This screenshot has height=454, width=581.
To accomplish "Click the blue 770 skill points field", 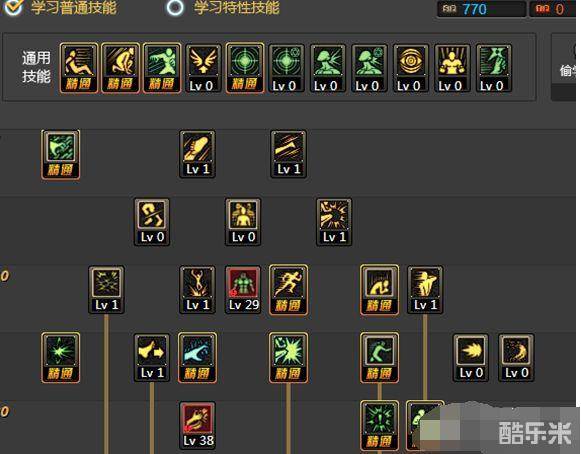I will [x=481, y=9].
